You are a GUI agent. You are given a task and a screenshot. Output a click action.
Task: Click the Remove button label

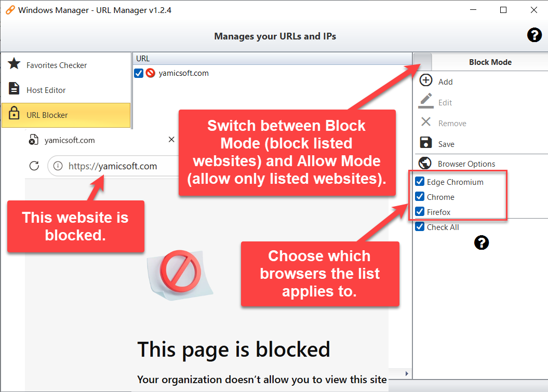(x=452, y=124)
